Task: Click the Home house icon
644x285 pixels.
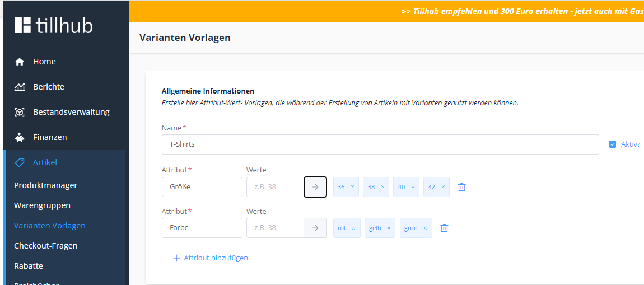Action: click(20, 62)
